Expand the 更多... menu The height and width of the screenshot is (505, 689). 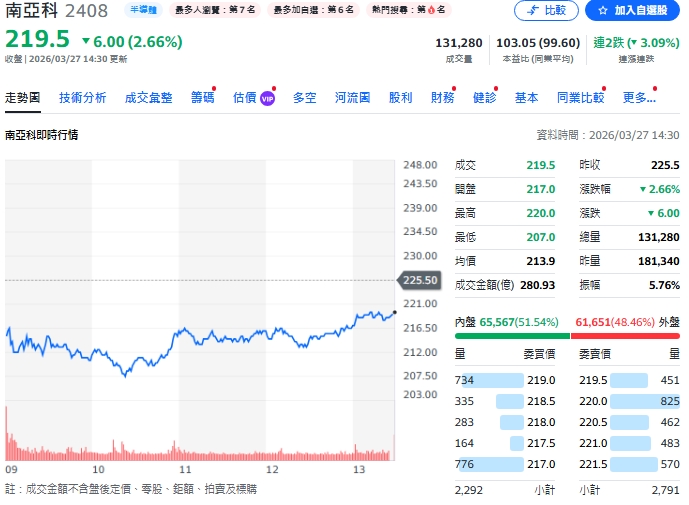click(639, 98)
